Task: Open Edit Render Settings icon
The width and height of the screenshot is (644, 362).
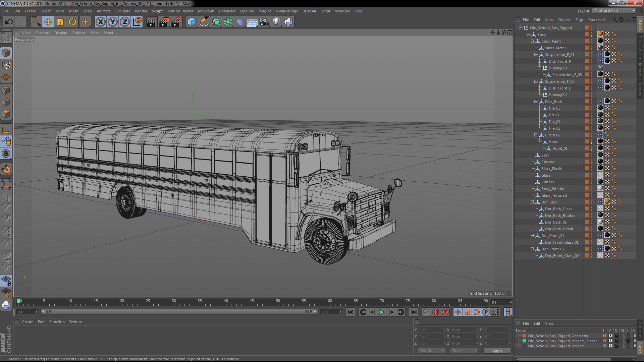Action: 176,22
